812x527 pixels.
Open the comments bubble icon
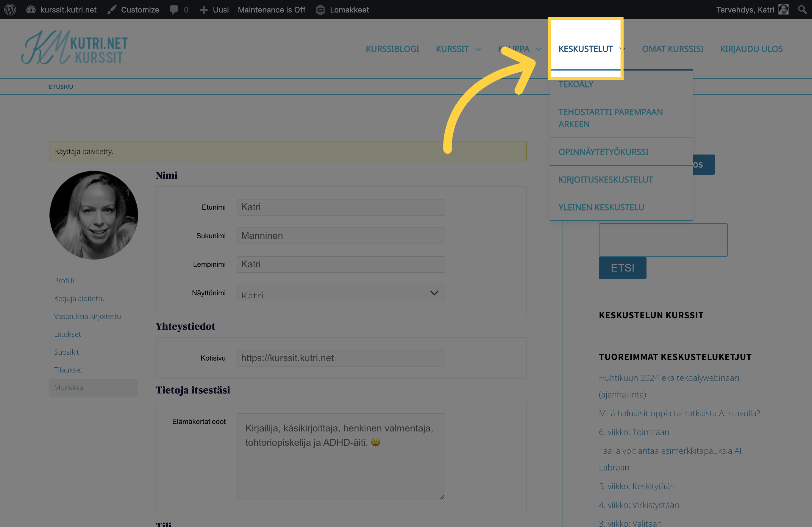[174, 10]
